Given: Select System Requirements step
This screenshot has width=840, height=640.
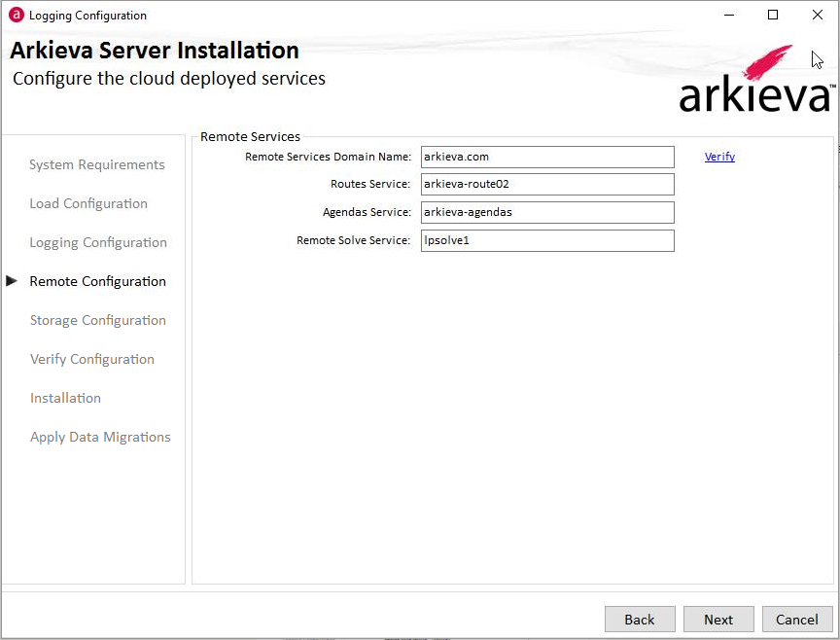Looking at the screenshot, I should click(x=97, y=164).
